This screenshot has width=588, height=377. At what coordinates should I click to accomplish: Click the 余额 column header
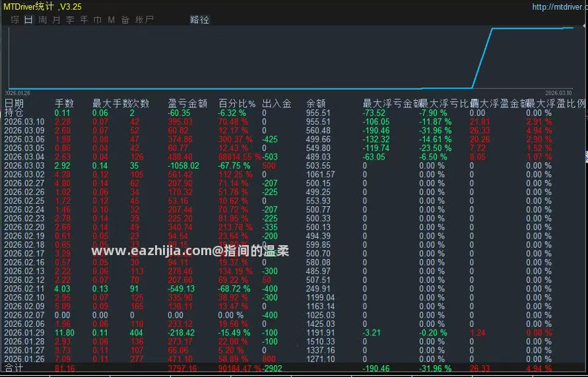click(x=315, y=103)
